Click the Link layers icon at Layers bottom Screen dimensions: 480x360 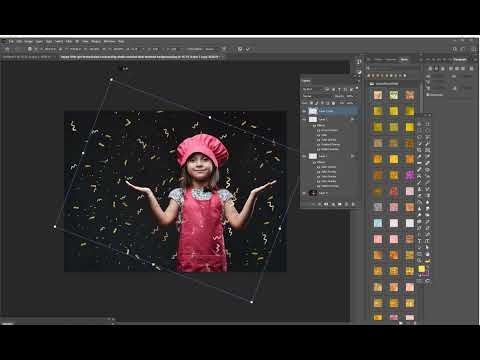313,204
